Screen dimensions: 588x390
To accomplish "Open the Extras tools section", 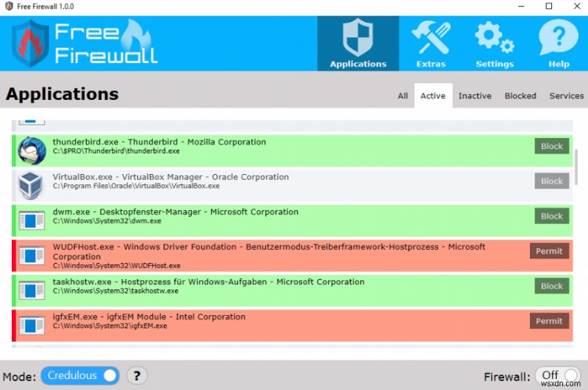I will coord(431,43).
